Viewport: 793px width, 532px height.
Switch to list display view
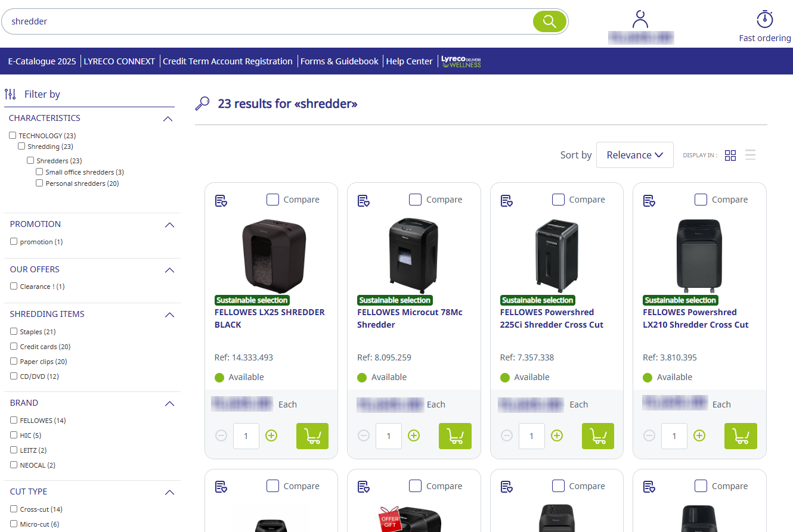(751, 155)
